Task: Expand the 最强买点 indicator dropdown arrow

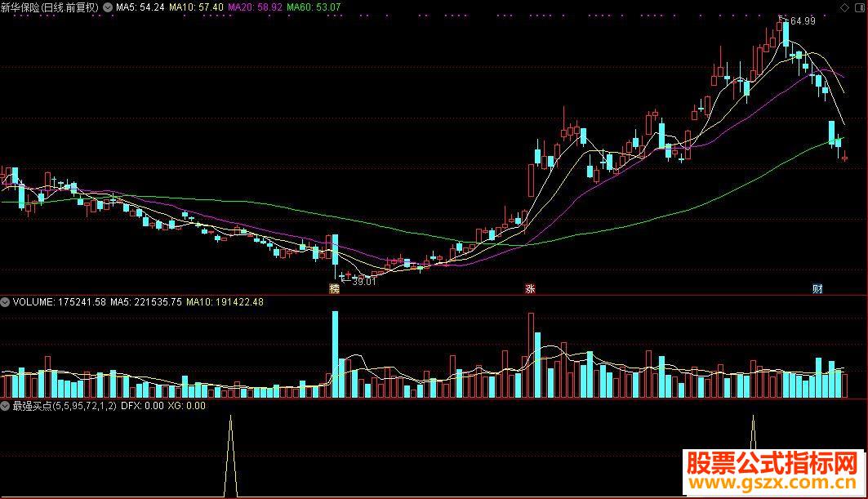Action: (5, 406)
